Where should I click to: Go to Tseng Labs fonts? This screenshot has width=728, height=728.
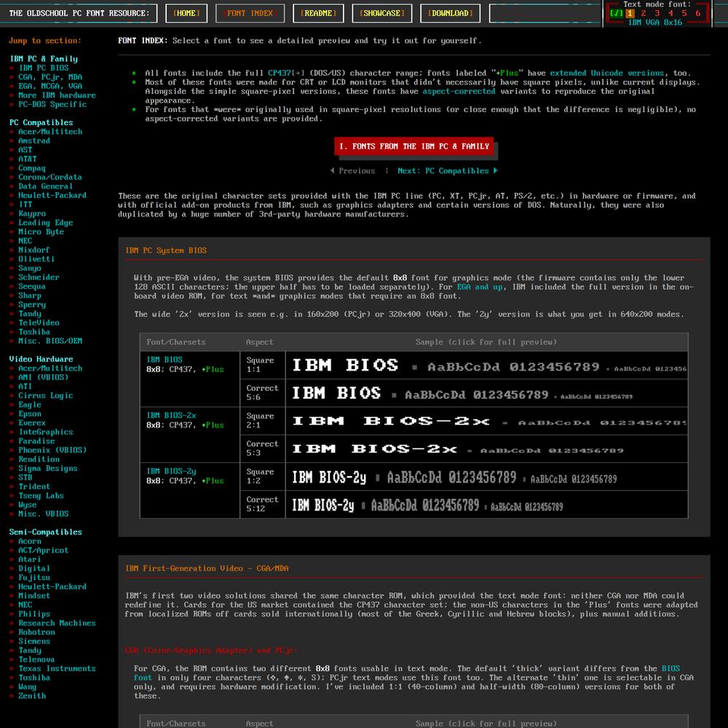tap(41, 496)
